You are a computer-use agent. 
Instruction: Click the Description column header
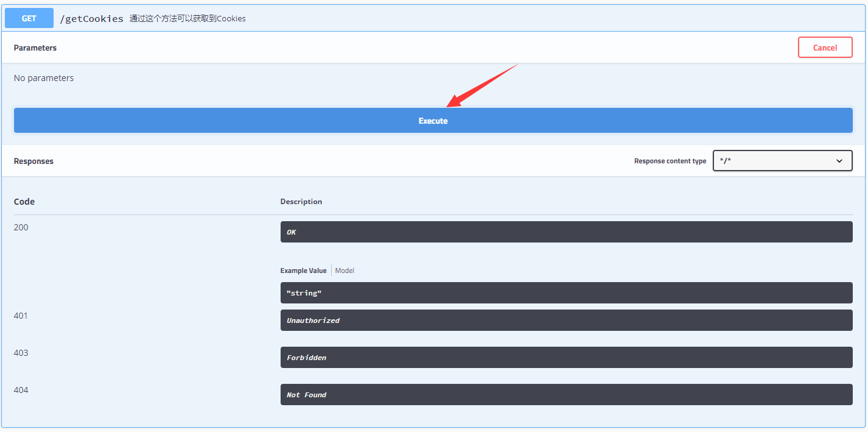[301, 202]
